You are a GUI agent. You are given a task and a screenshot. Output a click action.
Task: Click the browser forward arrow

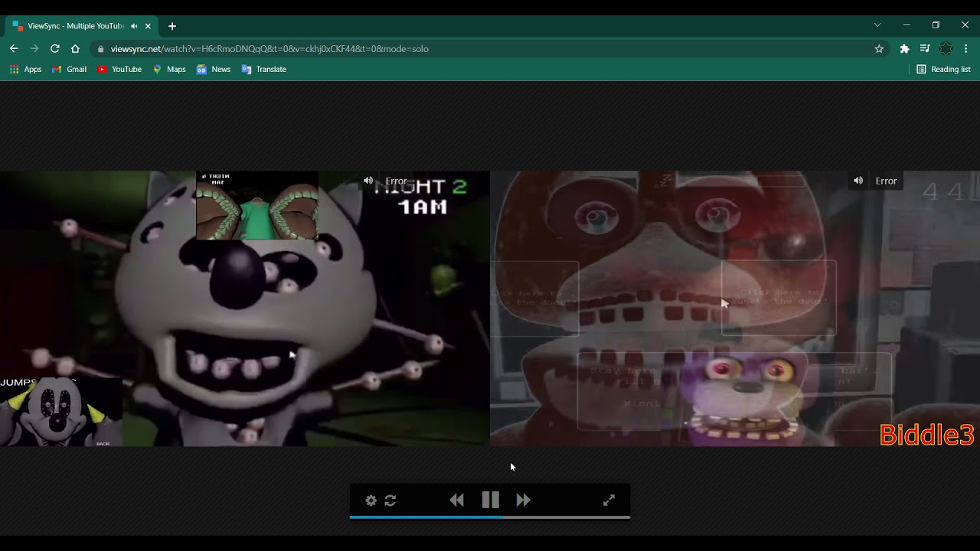[34, 48]
